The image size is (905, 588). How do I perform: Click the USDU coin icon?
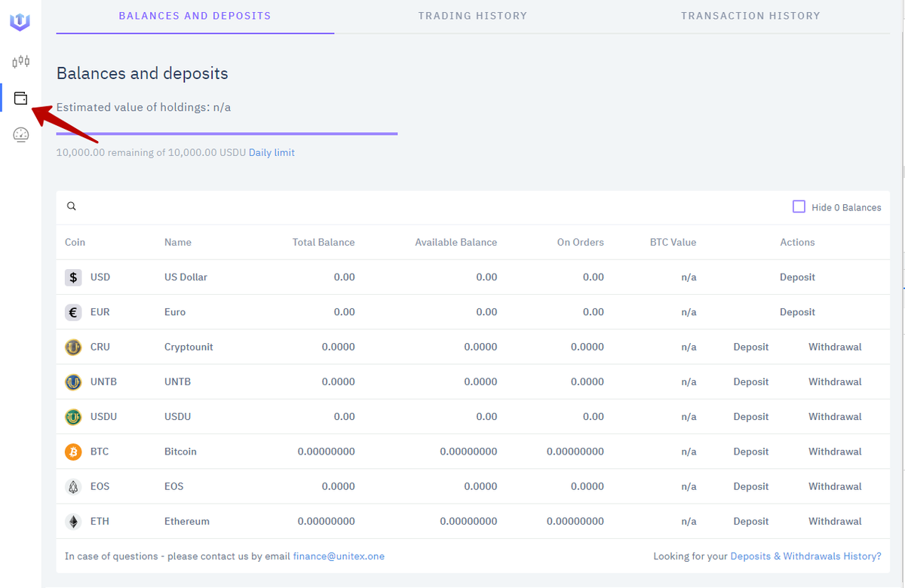73,416
